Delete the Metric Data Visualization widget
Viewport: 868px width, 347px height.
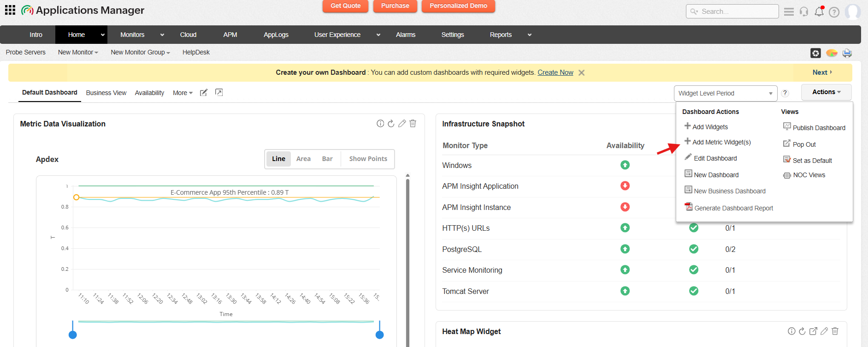[413, 123]
